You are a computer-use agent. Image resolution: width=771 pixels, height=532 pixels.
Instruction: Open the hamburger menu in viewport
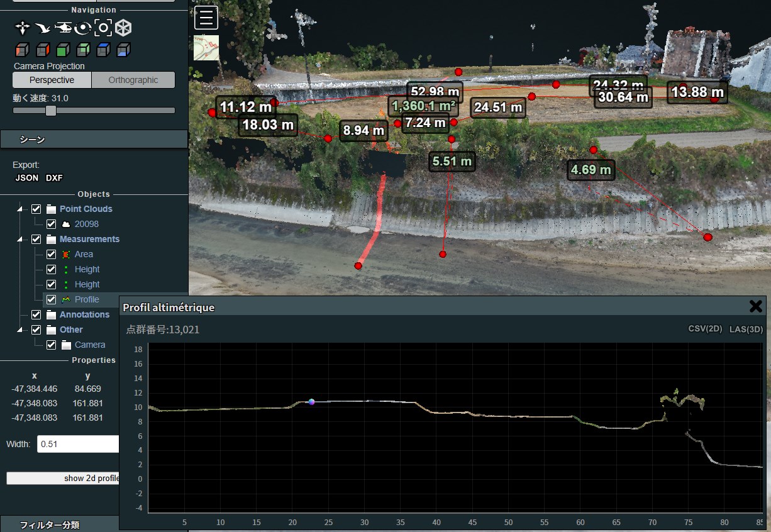pos(206,18)
